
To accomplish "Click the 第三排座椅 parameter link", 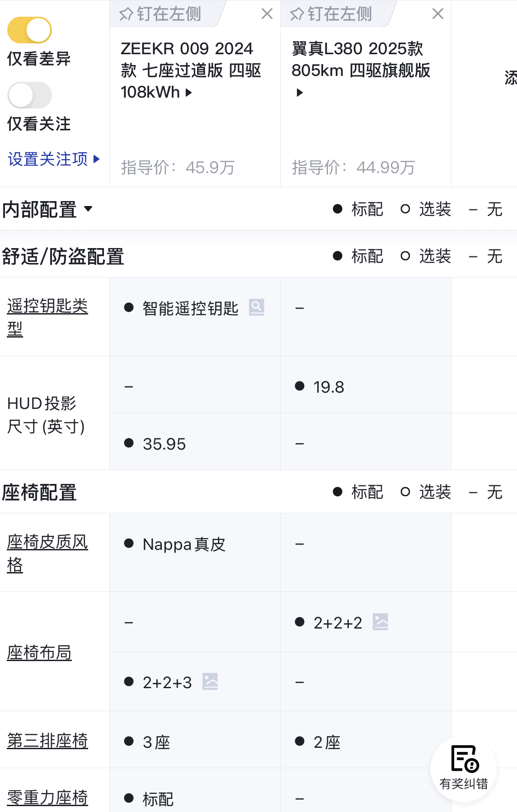I will (x=47, y=740).
